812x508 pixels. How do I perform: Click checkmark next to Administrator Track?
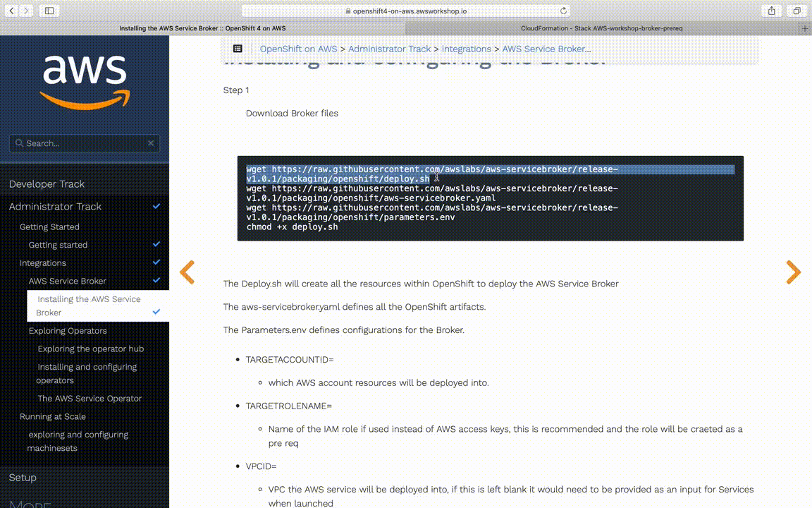(x=156, y=206)
